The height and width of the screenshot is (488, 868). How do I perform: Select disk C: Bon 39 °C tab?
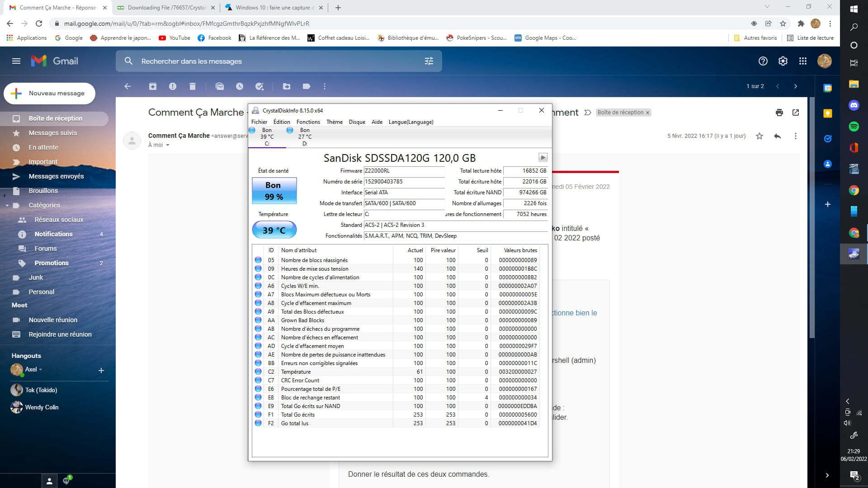point(267,137)
